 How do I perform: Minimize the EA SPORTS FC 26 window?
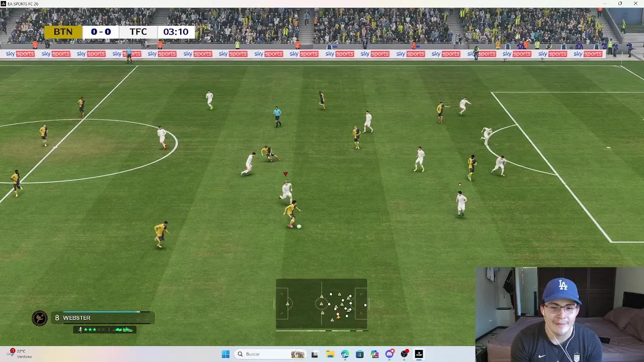point(604,4)
